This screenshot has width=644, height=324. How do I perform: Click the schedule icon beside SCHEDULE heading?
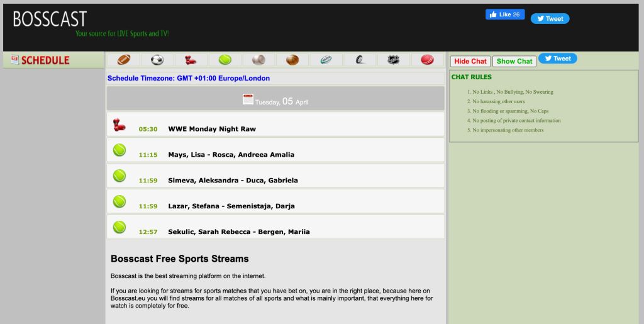15,60
